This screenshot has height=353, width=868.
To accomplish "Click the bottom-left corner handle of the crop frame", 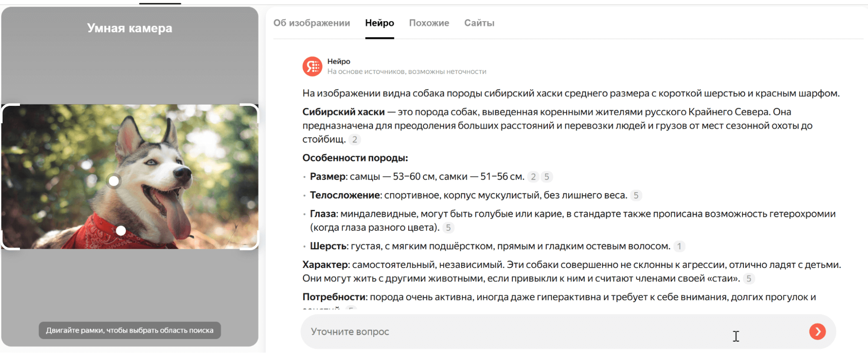I will (10, 241).
